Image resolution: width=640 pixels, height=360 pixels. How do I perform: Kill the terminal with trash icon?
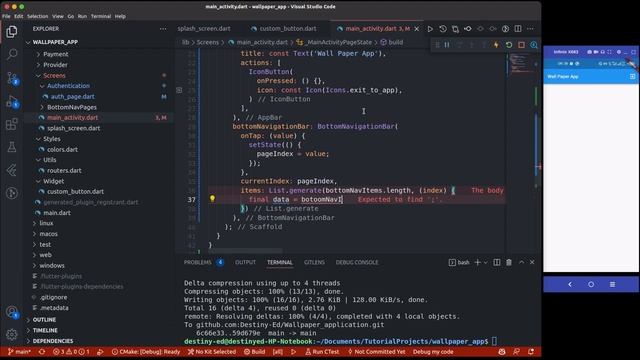tap(509, 262)
